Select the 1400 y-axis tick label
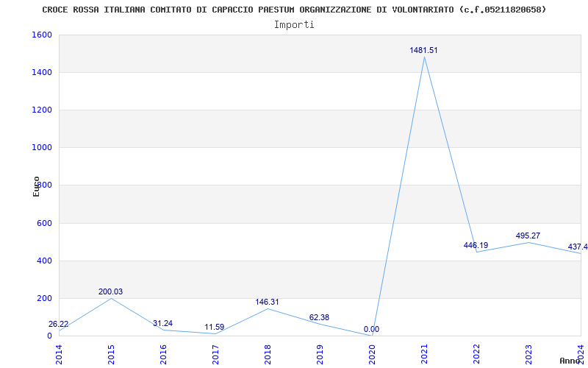The image size is (588, 368). [42, 72]
